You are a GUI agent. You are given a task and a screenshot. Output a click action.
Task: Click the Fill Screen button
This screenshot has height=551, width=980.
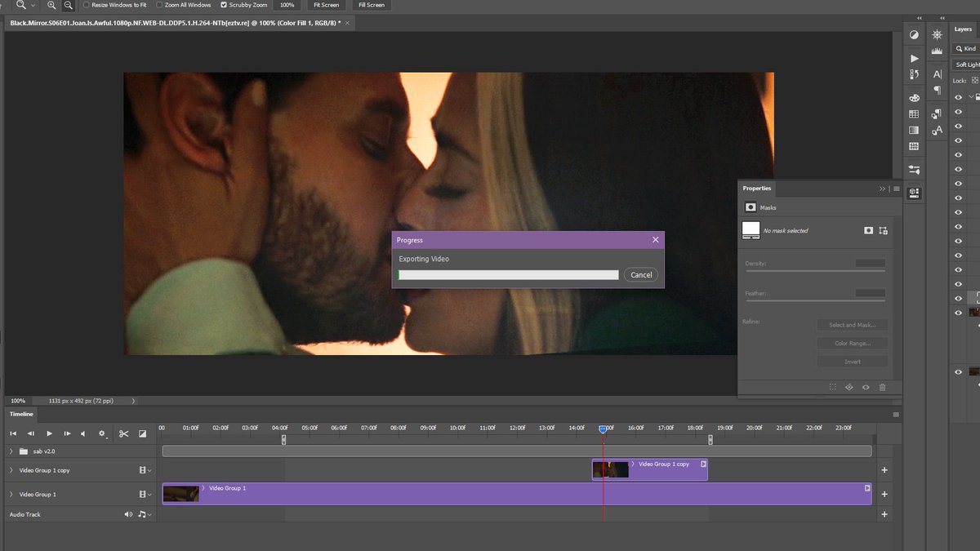370,5
